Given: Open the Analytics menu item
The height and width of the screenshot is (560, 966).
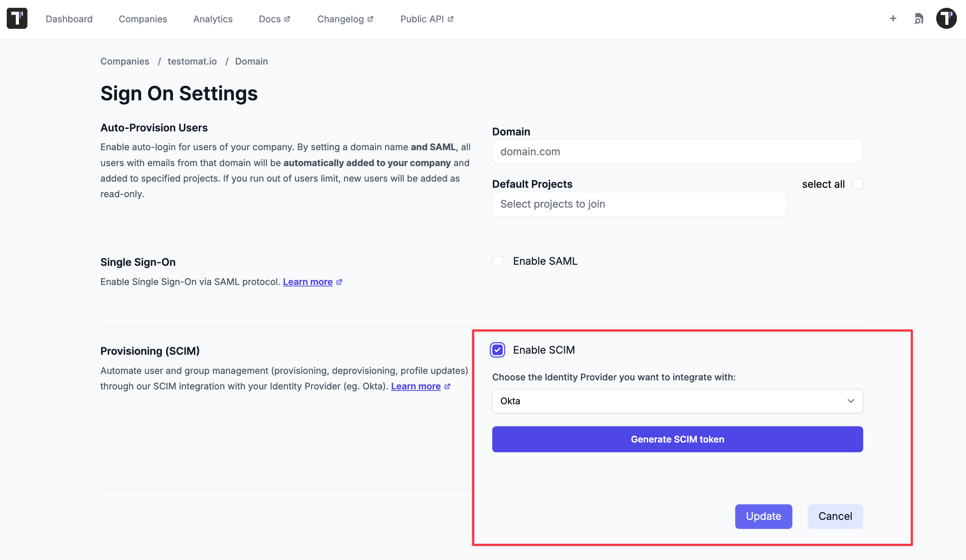Looking at the screenshot, I should point(213,19).
